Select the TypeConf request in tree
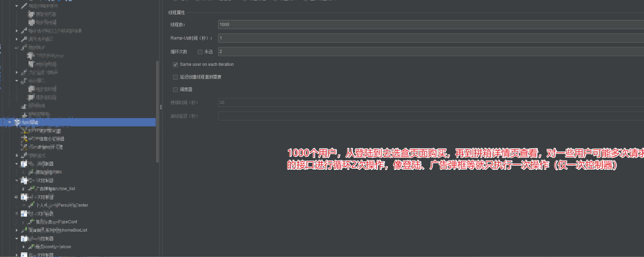Viewport: 644px width, 257px height. click(x=57, y=222)
